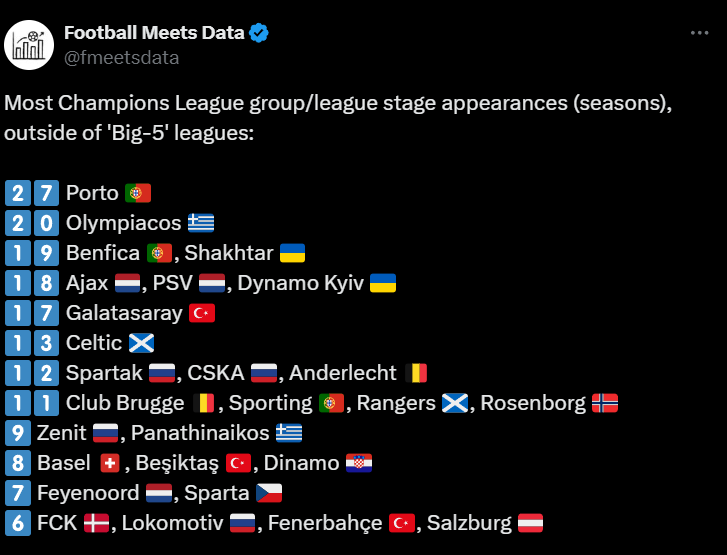The height and width of the screenshot is (555, 727).
Task: Click the Danish flag beside FCK
Action: 96,523
